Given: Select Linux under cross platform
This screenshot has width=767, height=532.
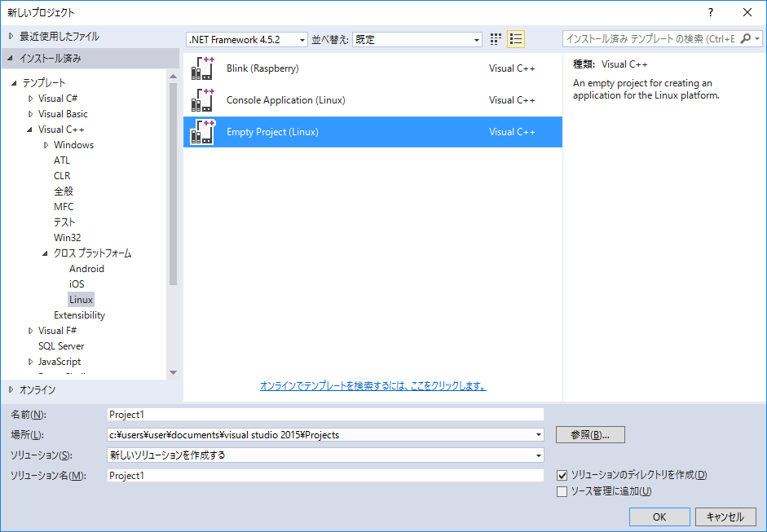Looking at the screenshot, I should 81,300.
